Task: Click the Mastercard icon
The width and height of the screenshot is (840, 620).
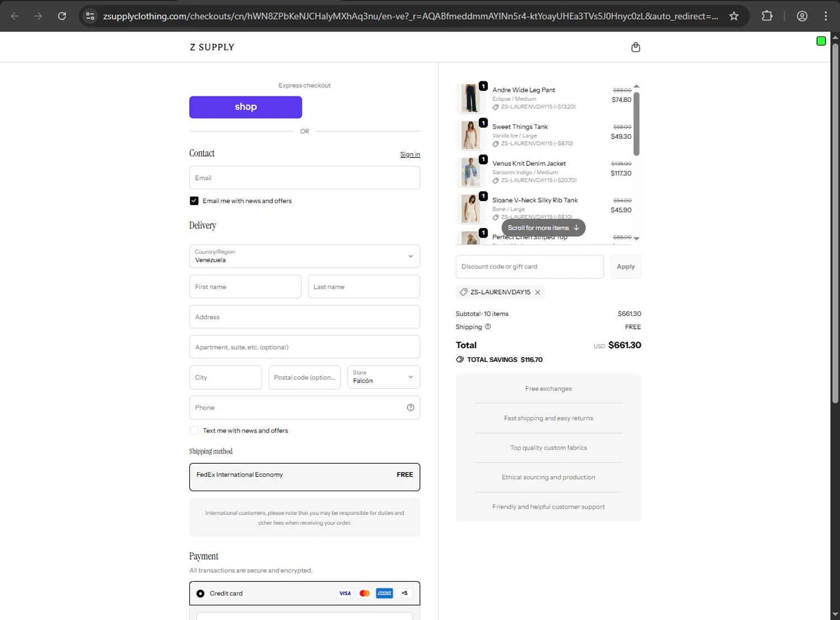Action: [x=365, y=593]
